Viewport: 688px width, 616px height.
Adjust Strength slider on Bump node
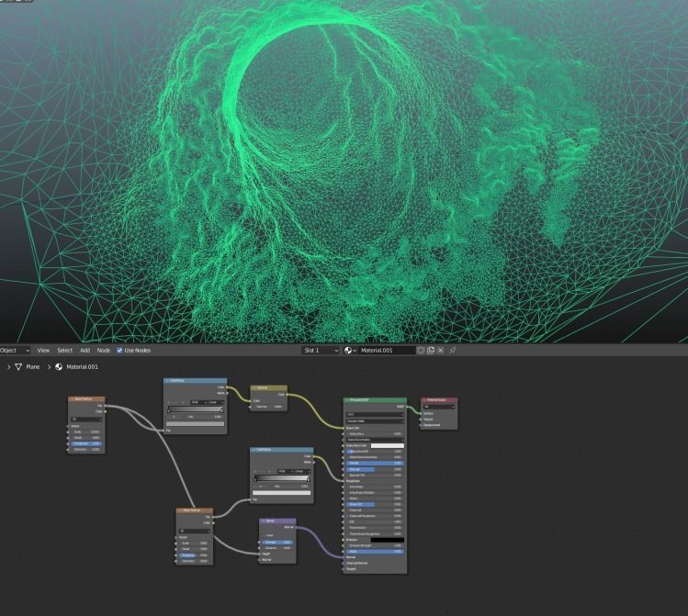pyautogui.click(x=277, y=542)
